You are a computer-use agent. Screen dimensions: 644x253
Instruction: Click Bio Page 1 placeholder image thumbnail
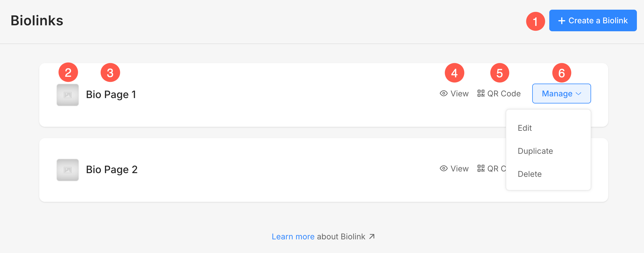[x=68, y=95]
